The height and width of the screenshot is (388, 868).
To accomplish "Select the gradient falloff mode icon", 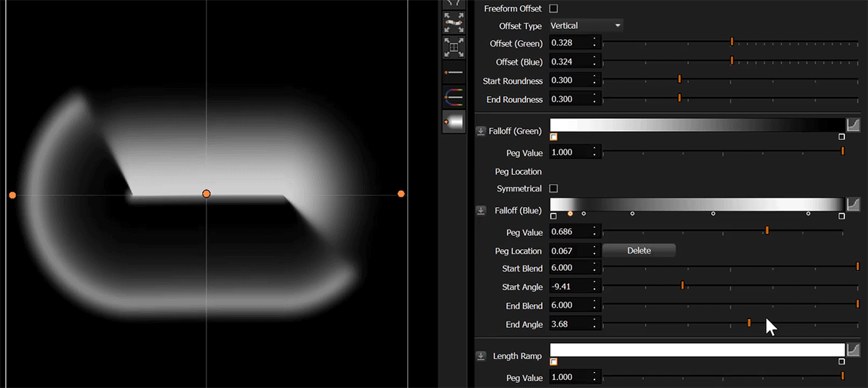I will tap(454, 122).
